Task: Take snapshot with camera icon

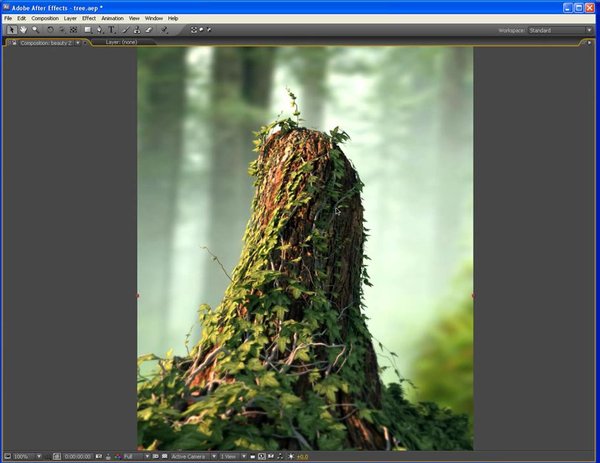Action: [x=98, y=456]
